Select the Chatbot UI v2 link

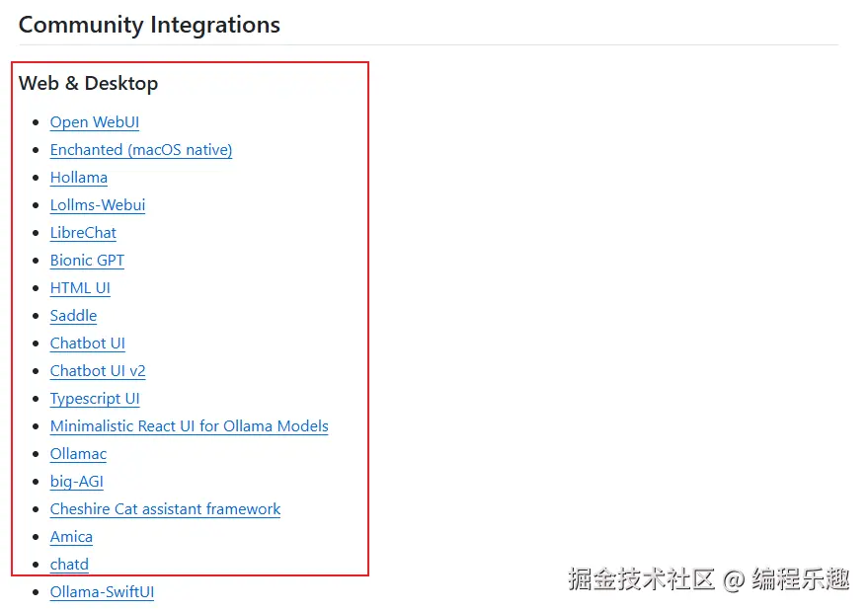tap(98, 371)
